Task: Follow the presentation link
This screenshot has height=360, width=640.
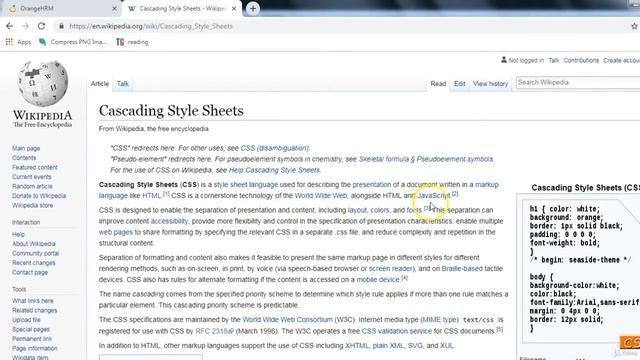Action: [x=371, y=184]
